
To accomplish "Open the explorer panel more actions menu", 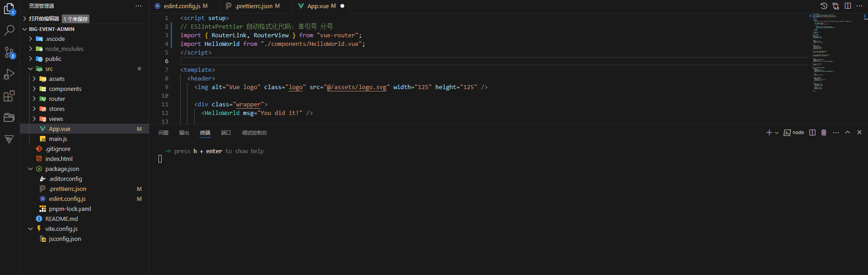I will click(x=138, y=6).
